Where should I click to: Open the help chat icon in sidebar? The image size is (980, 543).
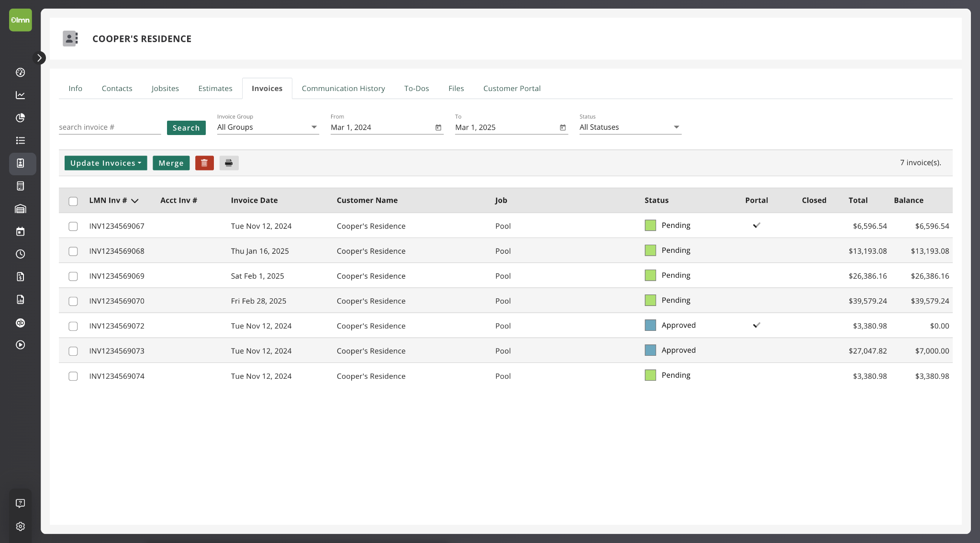pos(21,503)
